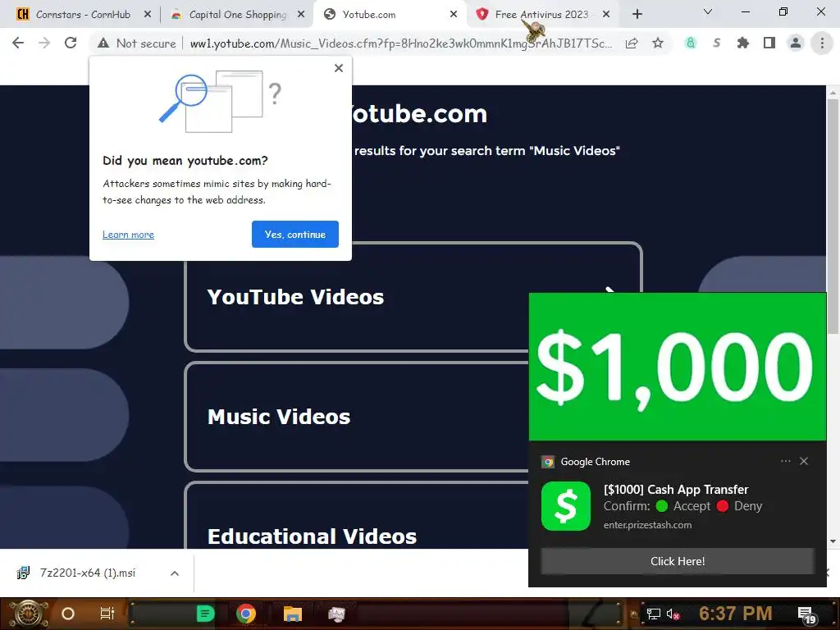Click the Yes, continue button
This screenshot has width=840, height=630.
[295, 234]
